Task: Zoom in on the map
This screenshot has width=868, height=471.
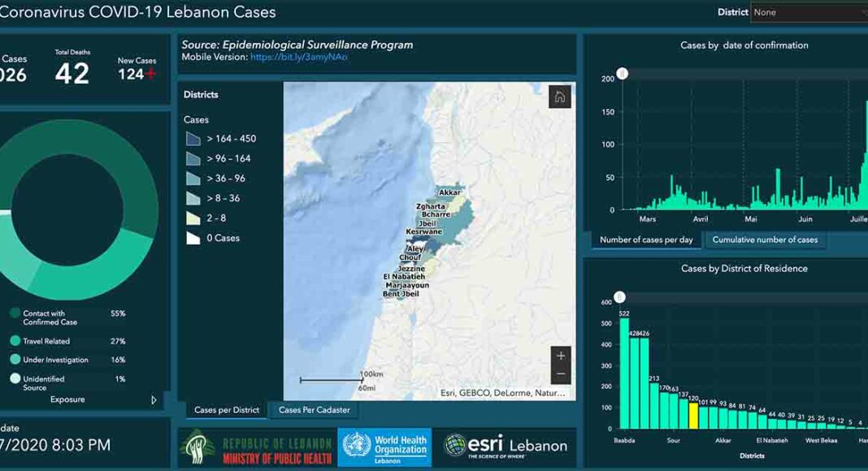Action: (x=561, y=356)
